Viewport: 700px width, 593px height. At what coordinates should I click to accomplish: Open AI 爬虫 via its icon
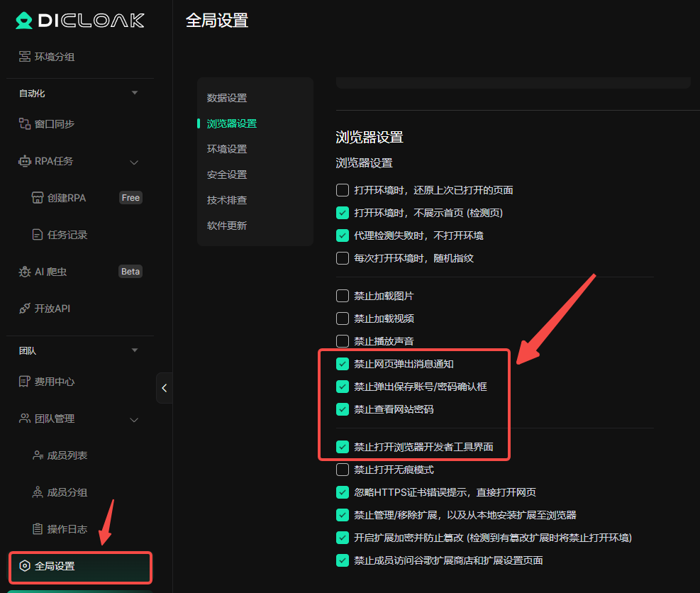pyautogui.click(x=25, y=272)
